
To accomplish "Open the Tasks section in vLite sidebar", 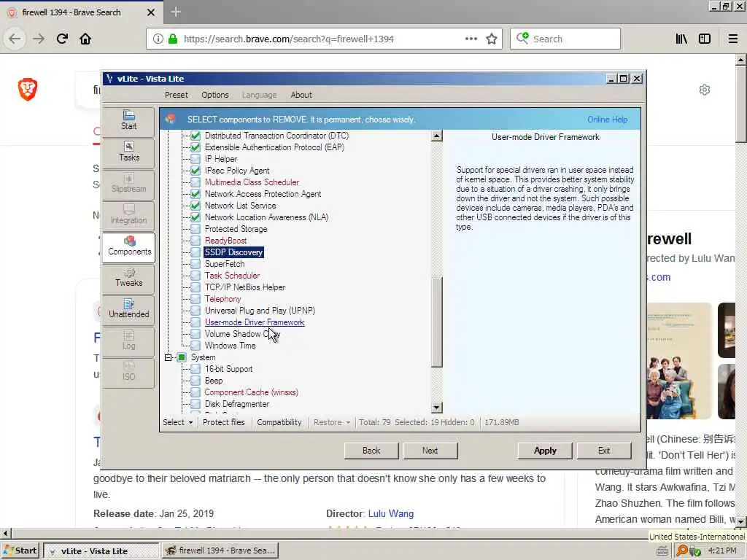I will tap(128, 152).
